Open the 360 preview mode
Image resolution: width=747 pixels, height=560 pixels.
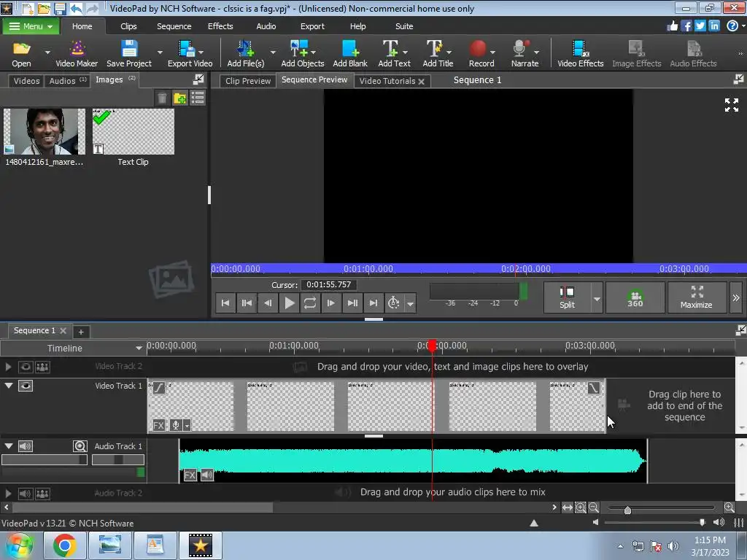(x=635, y=297)
